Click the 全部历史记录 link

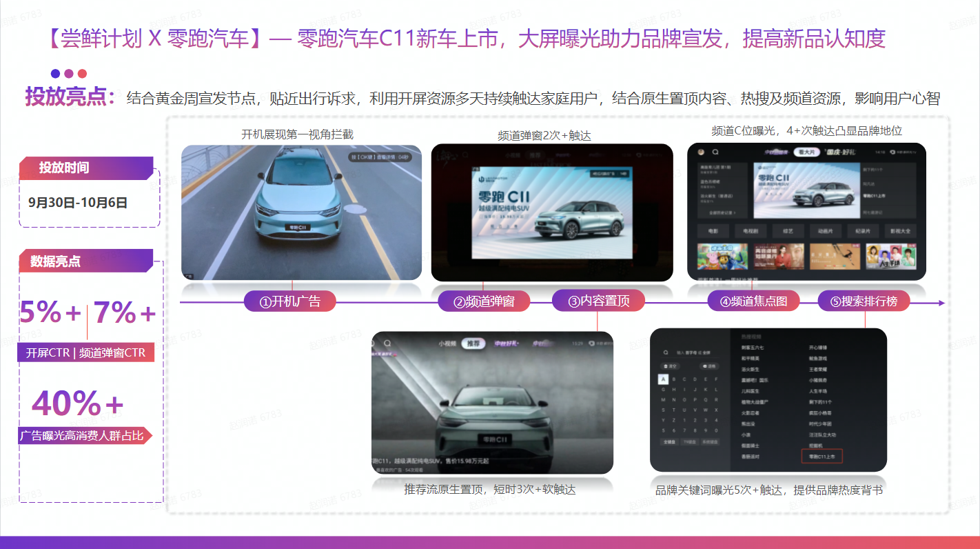[722, 213]
